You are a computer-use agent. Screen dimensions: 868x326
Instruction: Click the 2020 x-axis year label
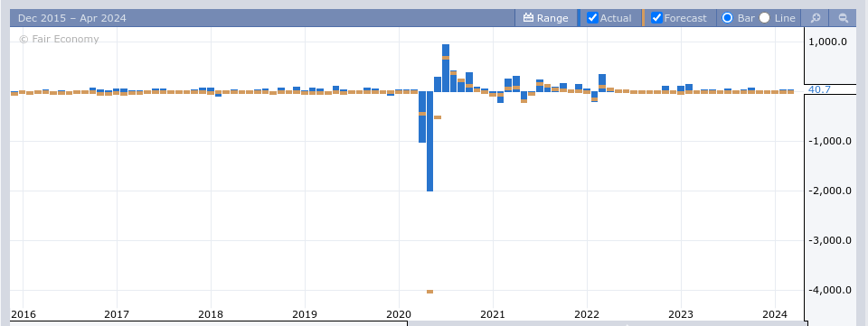point(399,314)
